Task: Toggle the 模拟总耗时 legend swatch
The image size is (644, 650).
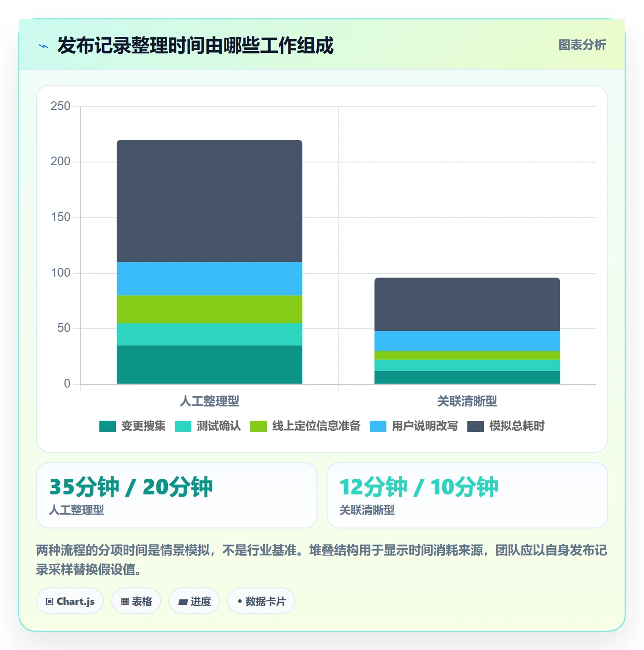Action: 476,426
